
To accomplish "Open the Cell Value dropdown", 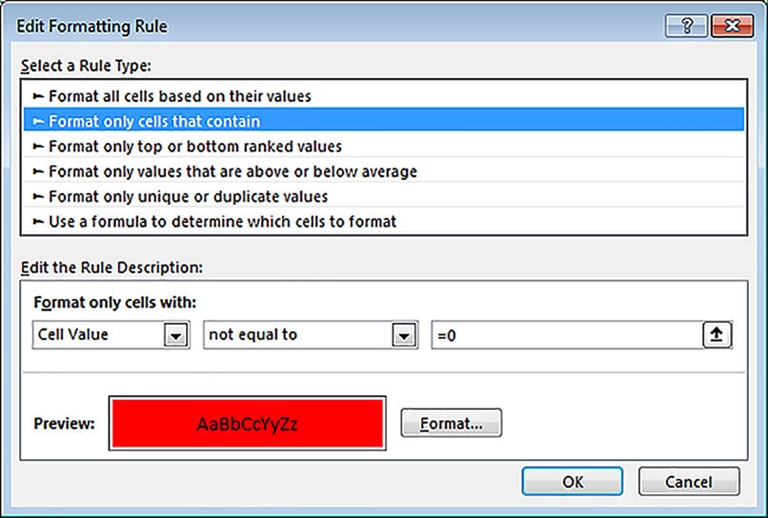I will coord(176,336).
